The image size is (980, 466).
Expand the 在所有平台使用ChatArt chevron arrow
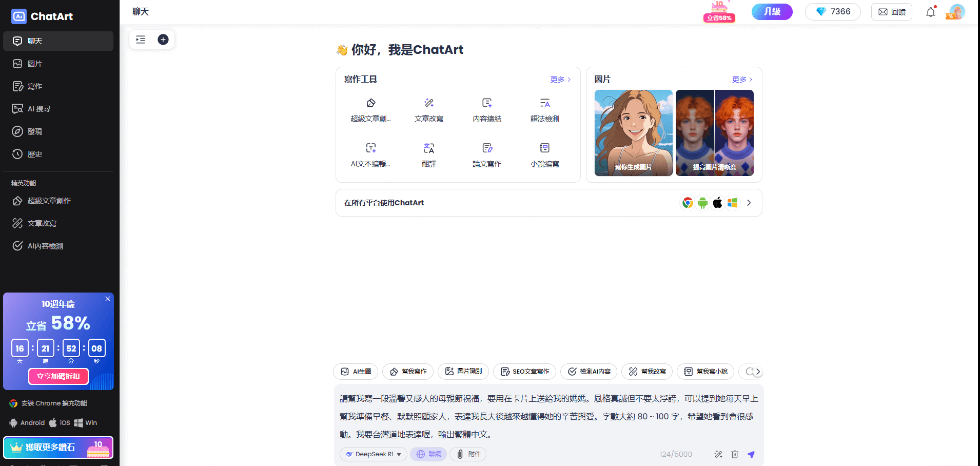point(749,203)
